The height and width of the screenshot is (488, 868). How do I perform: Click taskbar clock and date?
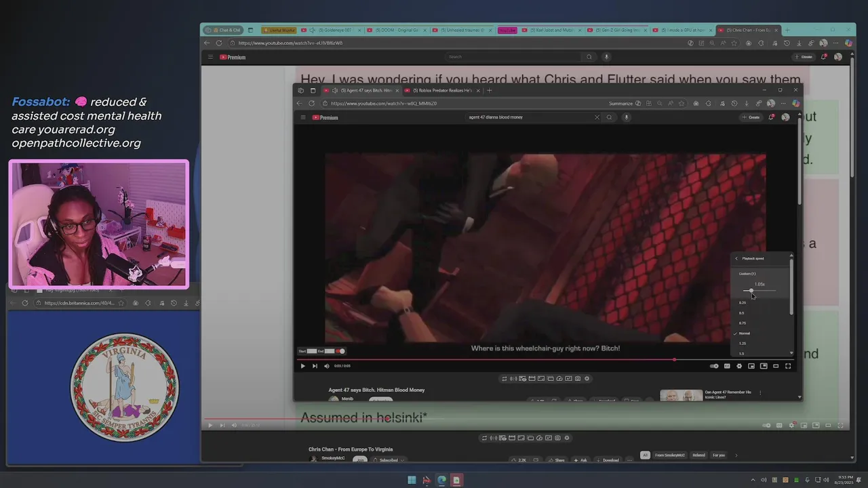[x=846, y=481]
